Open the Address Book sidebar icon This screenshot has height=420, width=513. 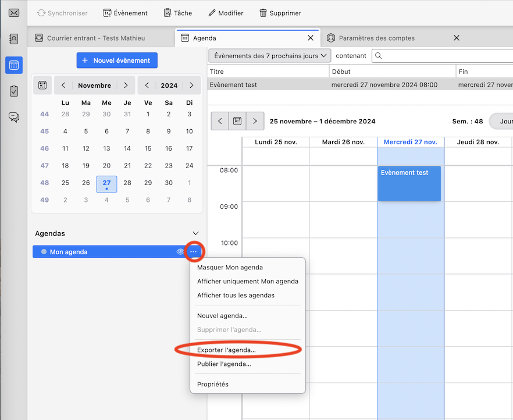click(x=14, y=39)
